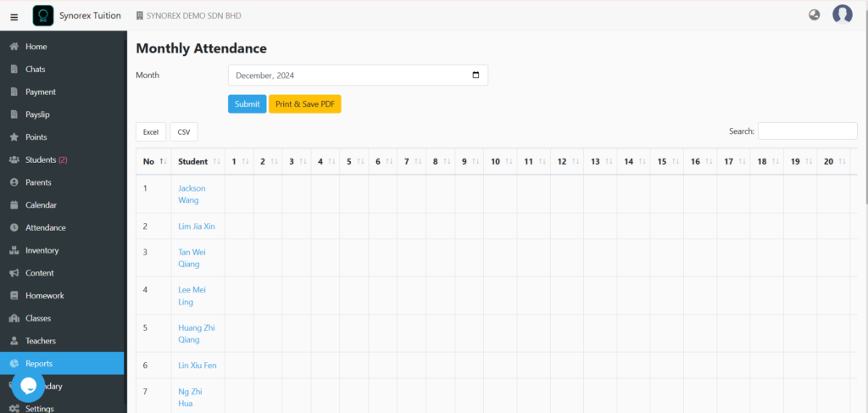Sort by day 13 column header
This screenshot has width=868, height=413.
point(601,162)
